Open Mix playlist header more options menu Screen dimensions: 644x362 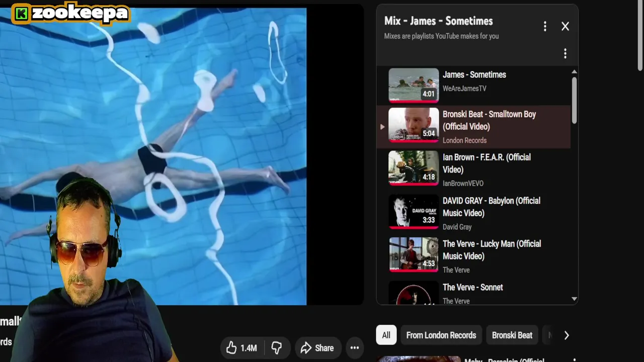coord(545,26)
